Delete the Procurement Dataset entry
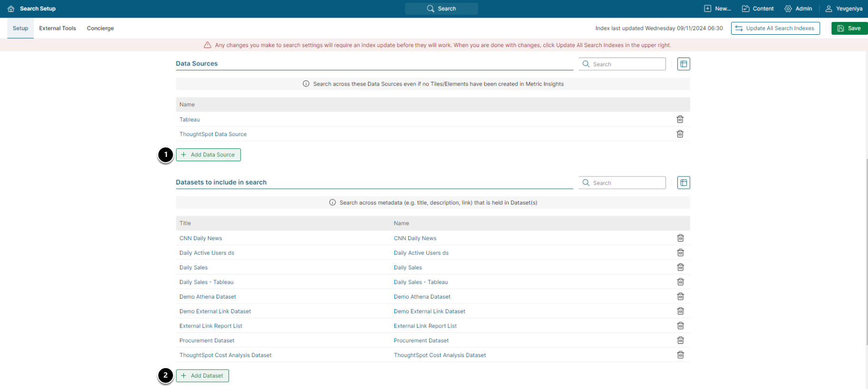Screen dimensions: 868x389 point(680,340)
